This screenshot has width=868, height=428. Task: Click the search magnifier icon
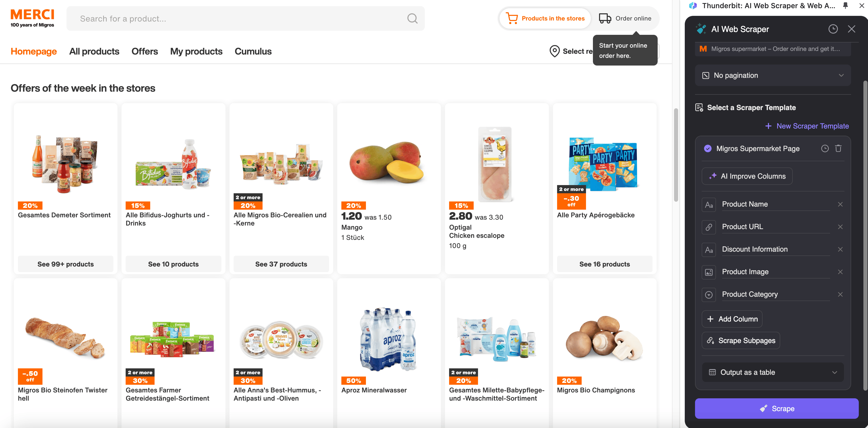[x=412, y=18]
